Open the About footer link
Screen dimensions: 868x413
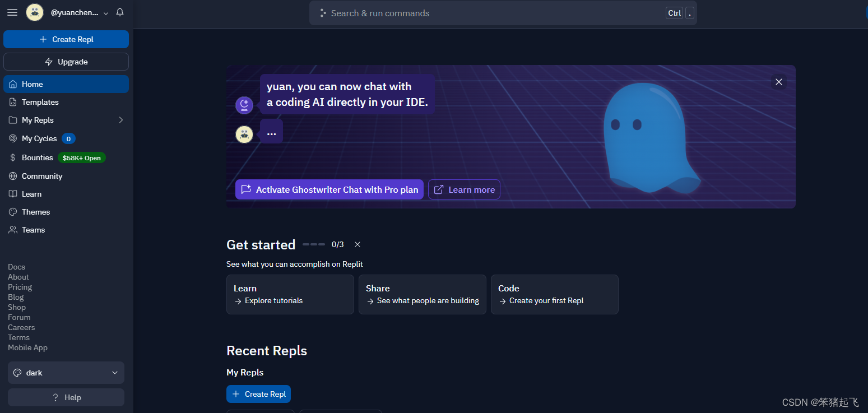pos(18,277)
